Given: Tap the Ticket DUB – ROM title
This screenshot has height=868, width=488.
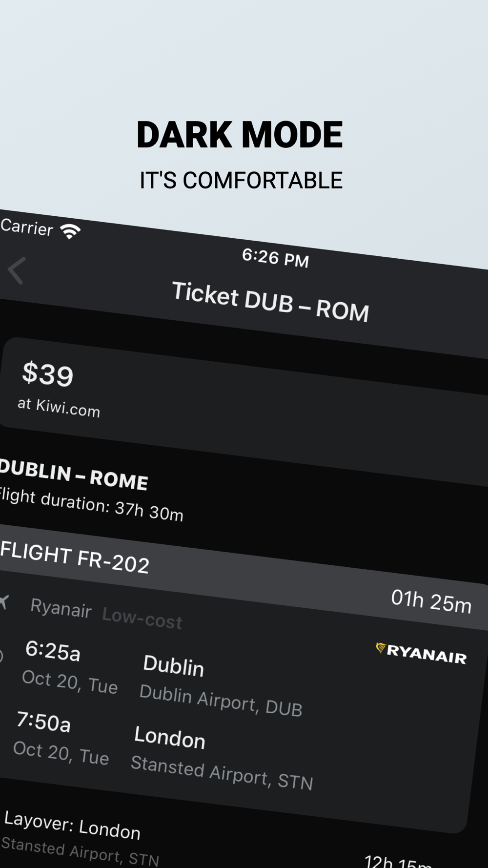Looking at the screenshot, I should tap(271, 302).
